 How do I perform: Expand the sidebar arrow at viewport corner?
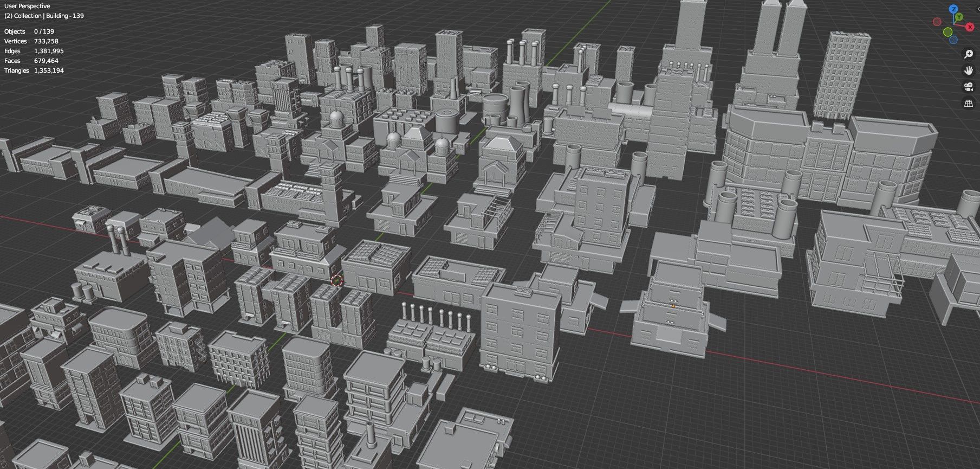[x=978, y=9]
